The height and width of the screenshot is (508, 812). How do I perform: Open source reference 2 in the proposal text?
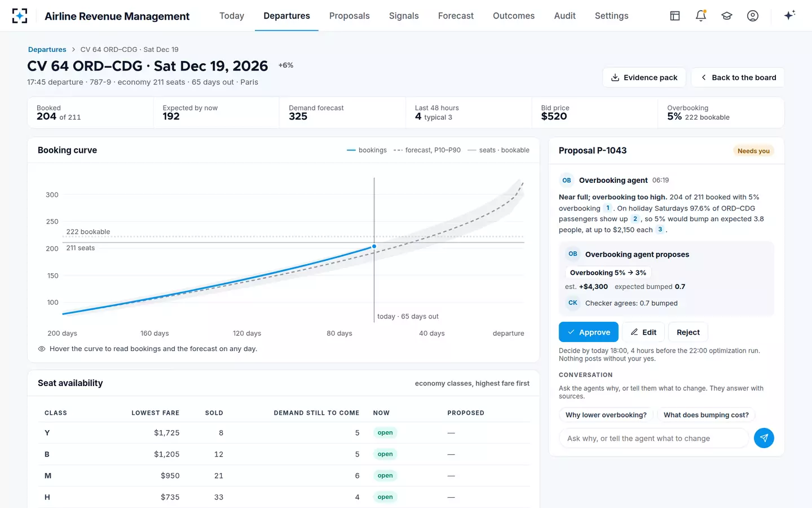tap(635, 219)
